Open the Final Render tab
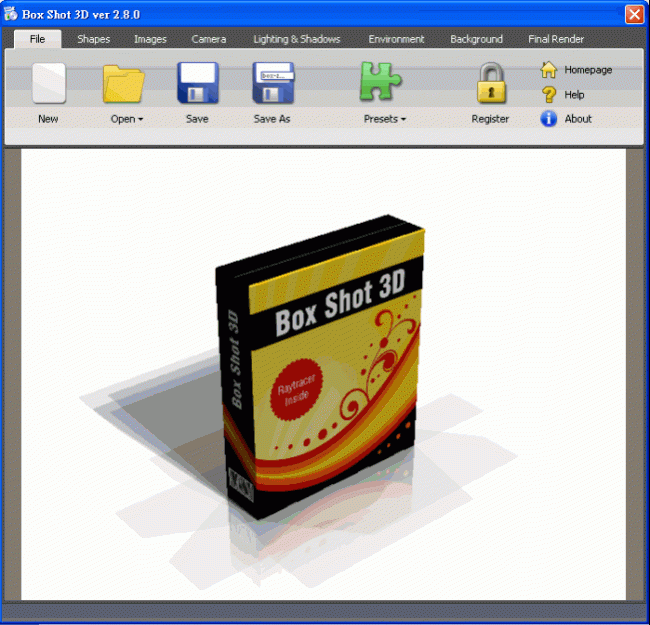The image size is (650, 625). (x=556, y=40)
